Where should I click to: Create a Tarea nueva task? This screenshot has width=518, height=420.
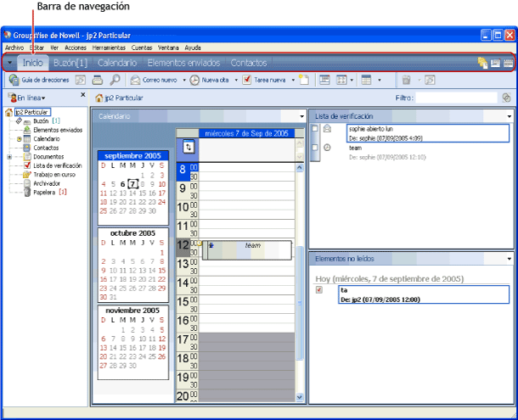click(x=264, y=80)
